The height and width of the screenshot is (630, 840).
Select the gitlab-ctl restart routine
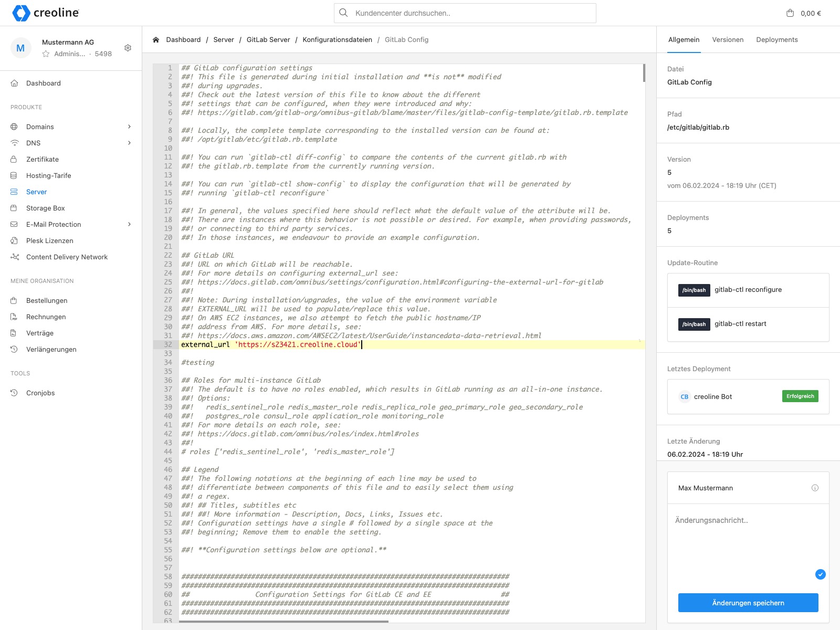pyautogui.click(x=748, y=324)
